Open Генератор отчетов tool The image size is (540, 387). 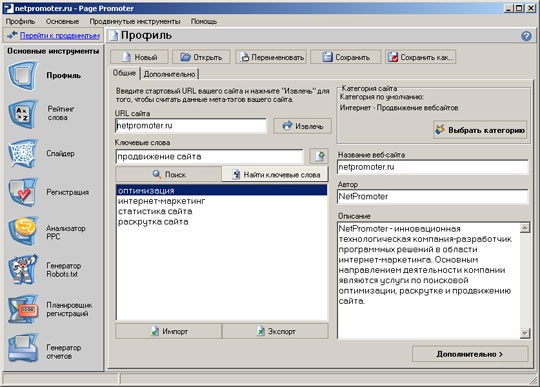click(x=45, y=348)
